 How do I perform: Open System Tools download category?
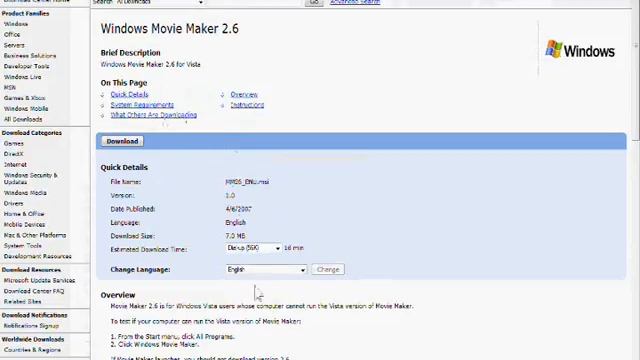23,246
